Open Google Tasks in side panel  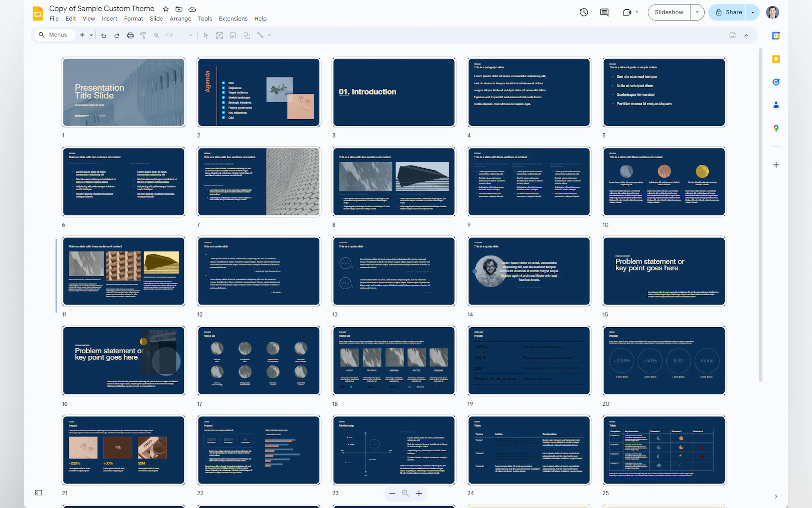tap(776, 82)
